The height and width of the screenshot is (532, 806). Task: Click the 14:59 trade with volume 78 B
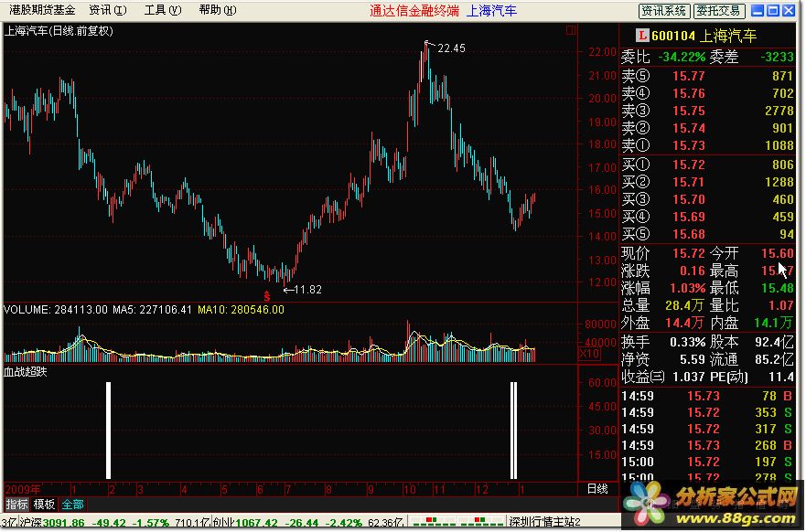pos(707,396)
